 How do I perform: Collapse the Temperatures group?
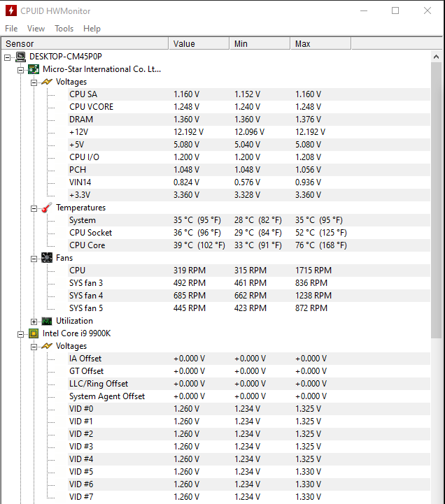click(x=34, y=209)
